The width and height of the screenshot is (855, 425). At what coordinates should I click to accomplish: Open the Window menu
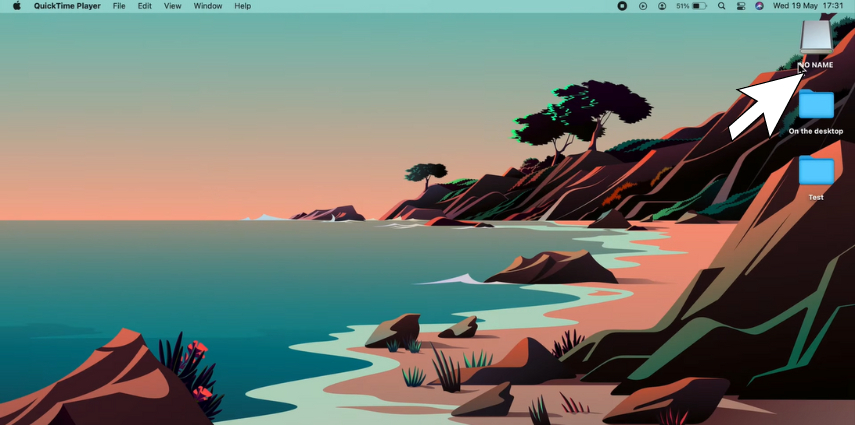(x=208, y=6)
